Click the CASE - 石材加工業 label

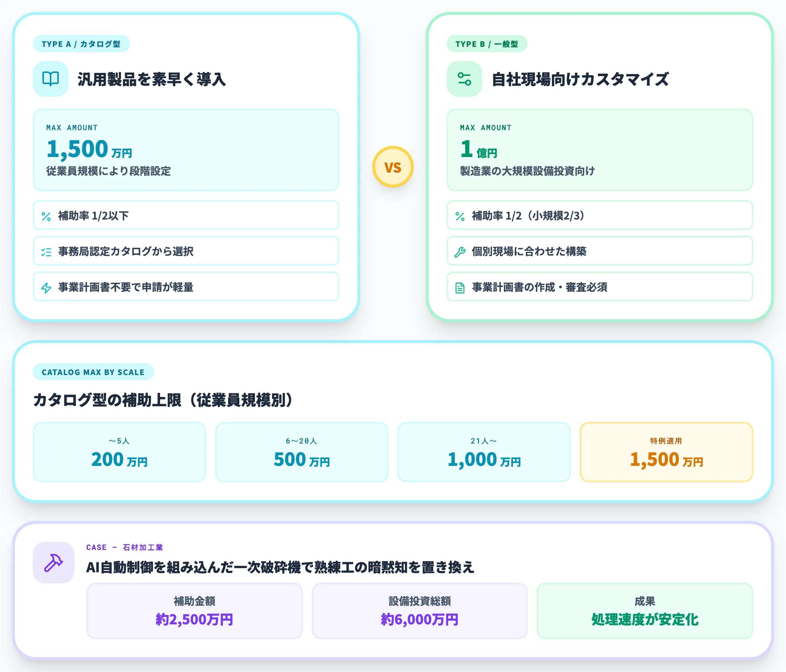point(125,547)
